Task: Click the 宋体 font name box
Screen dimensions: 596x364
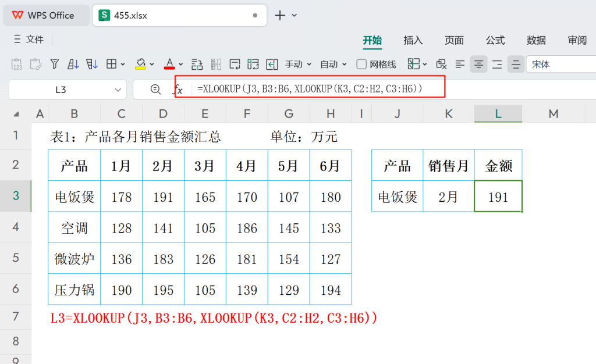Action: 561,64
